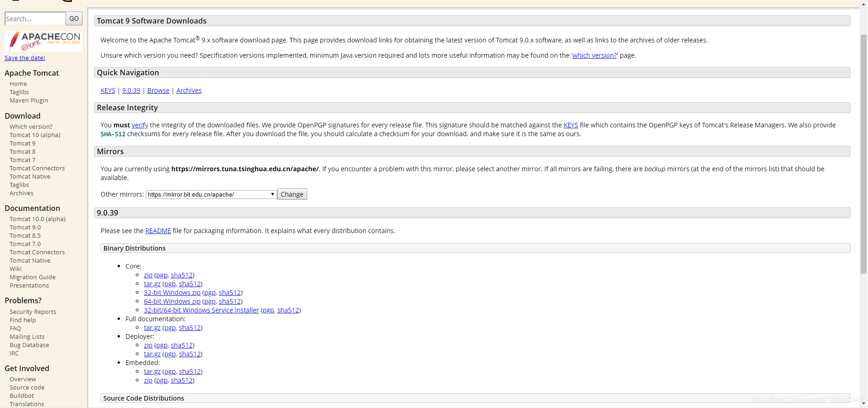Open Translations sidebar link
Image resolution: width=868 pixels, height=408 pixels.
click(27, 404)
